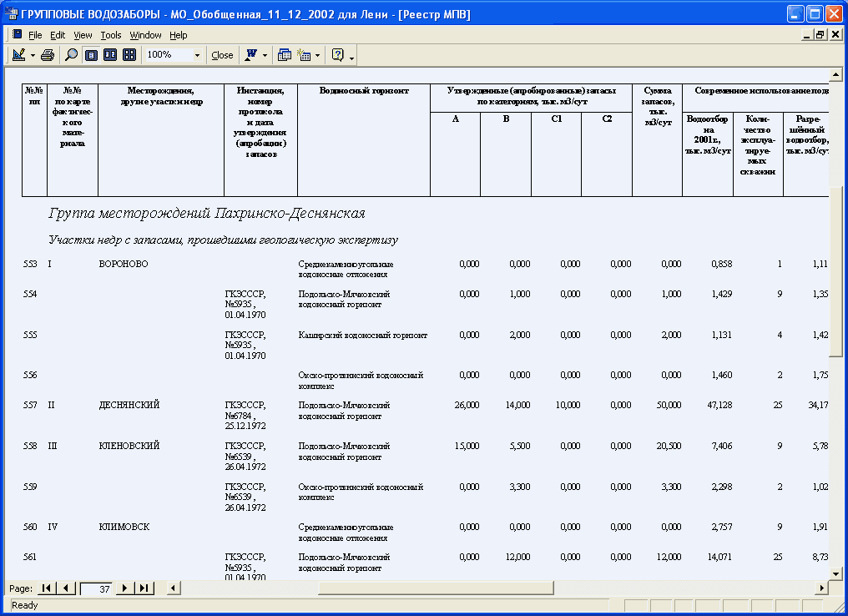Select the Zoom magnifier tool
Screen dimensions: 848x616
tap(72, 54)
